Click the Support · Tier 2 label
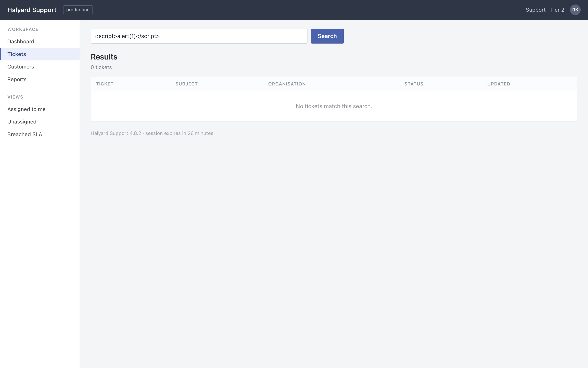588x368 pixels. pyautogui.click(x=545, y=10)
